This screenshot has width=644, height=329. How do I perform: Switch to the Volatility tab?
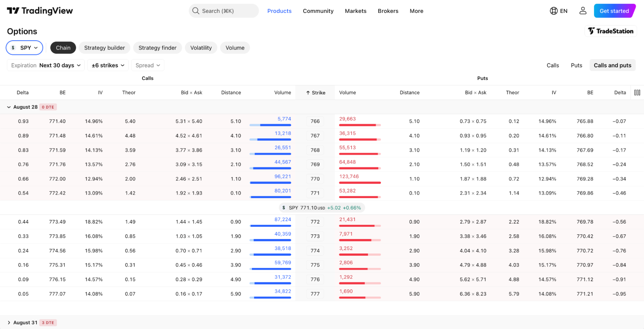click(201, 48)
